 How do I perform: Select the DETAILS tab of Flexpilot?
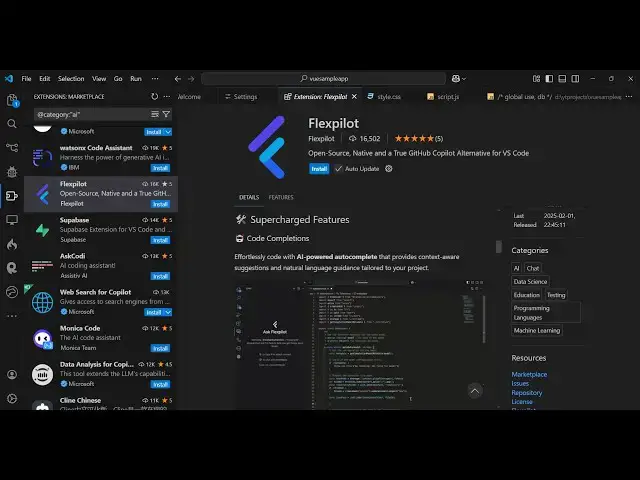pos(249,198)
